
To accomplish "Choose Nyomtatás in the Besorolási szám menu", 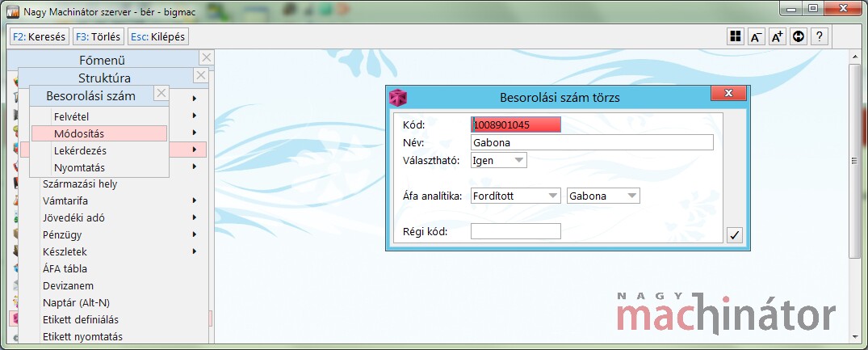I will click(99, 168).
